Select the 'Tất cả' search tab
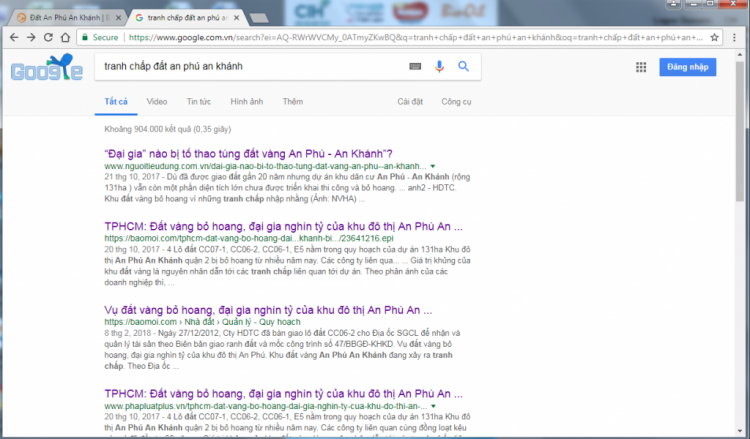This screenshot has width=750, height=439. (116, 101)
